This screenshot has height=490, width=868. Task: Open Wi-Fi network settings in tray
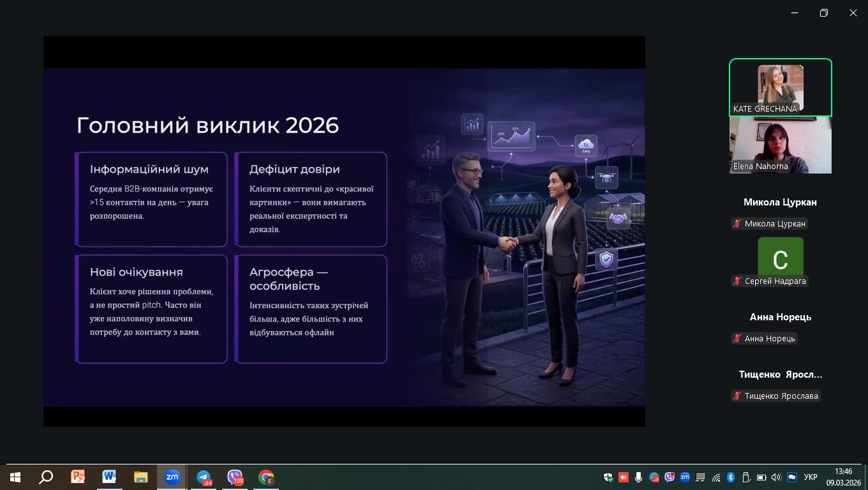click(x=715, y=477)
